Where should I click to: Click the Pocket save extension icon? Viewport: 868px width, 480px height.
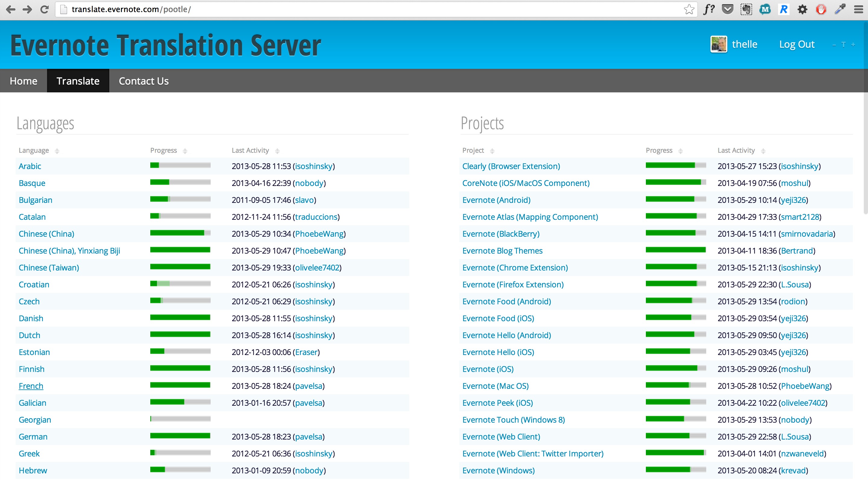tap(727, 9)
